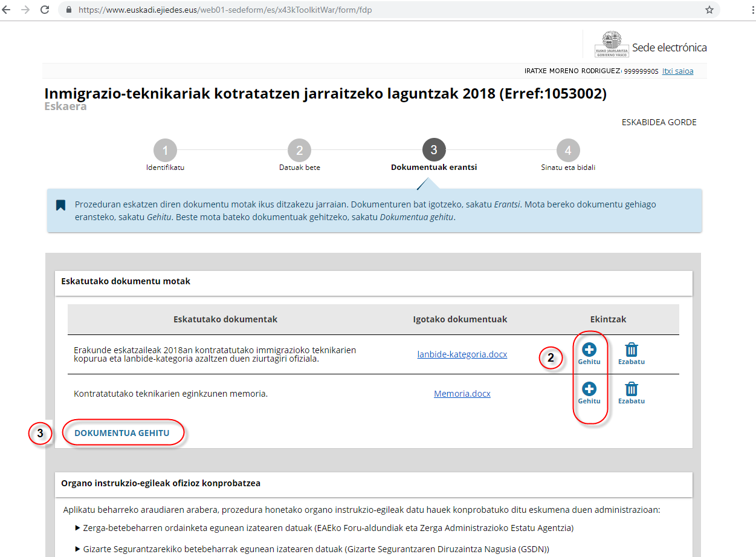756x557 pixels.
Task: Click Gehitu plus icon for Memoria row
Action: click(x=589, y=389)
